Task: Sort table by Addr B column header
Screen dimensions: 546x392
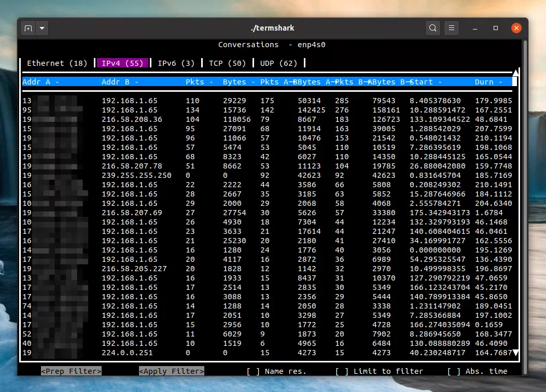Action: (x=120, y=82)
